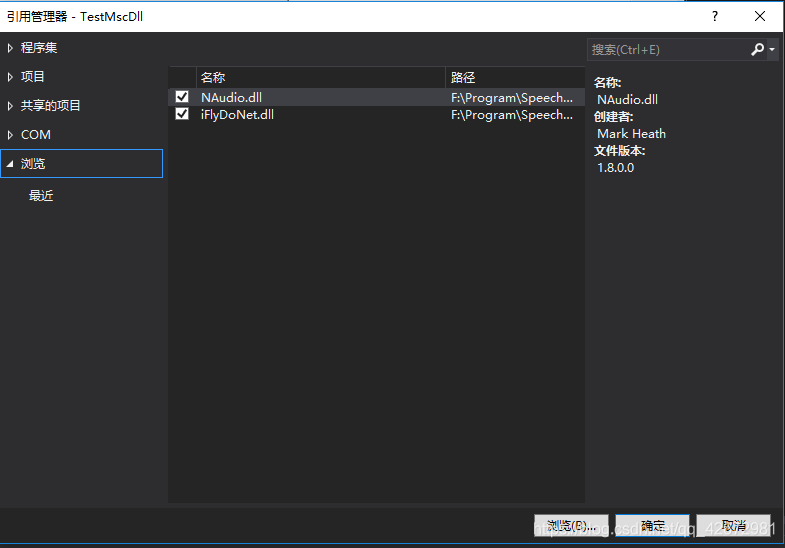
Task: Click the 浏览(B)... button
Action: (571, 525)
